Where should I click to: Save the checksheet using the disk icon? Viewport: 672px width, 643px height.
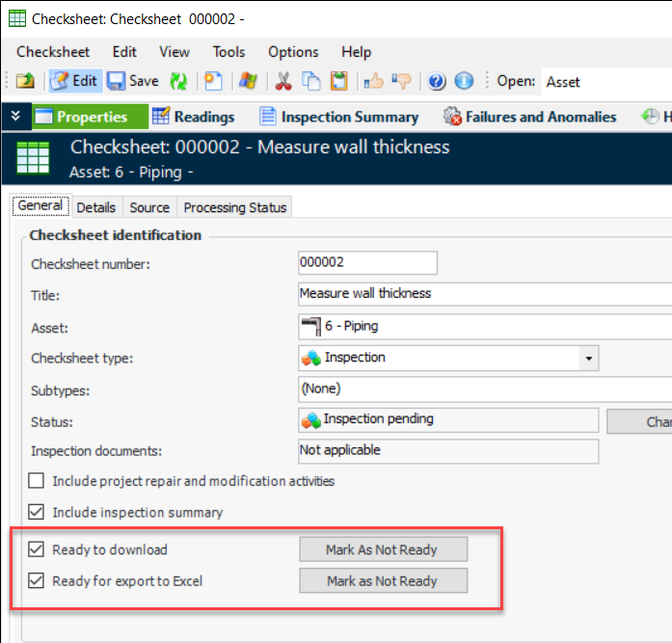point(132,81)
